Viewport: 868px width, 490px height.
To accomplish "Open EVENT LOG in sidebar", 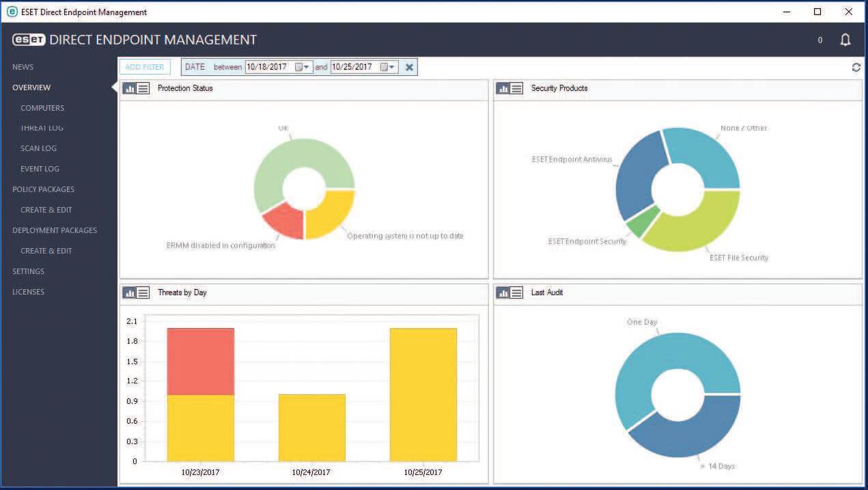I will (x=40, y=169).
